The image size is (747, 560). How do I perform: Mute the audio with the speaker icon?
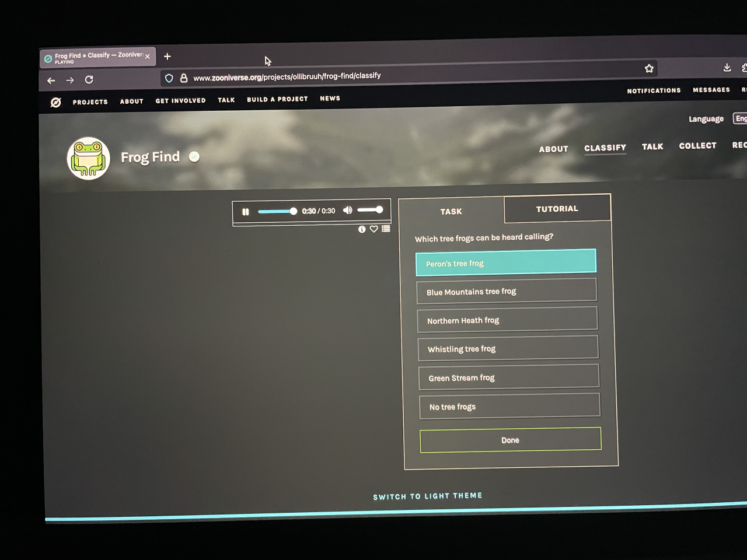347,210
